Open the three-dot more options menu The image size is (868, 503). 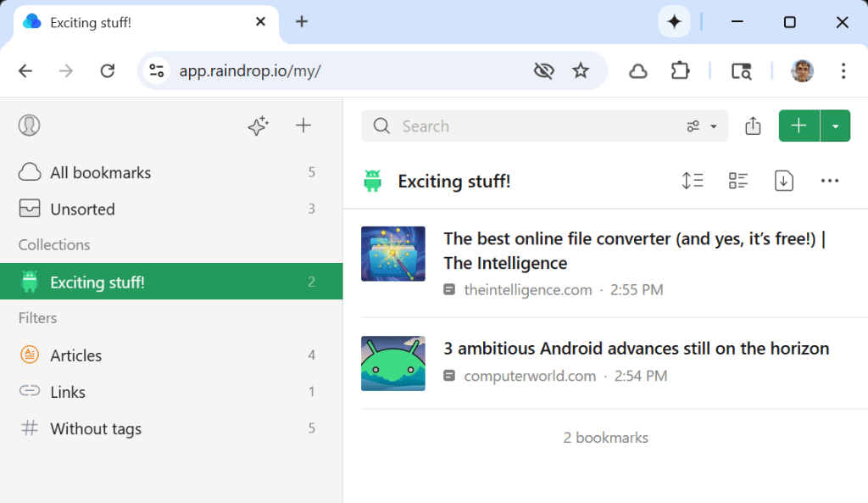pyautogui.click(x=830, y=181)
